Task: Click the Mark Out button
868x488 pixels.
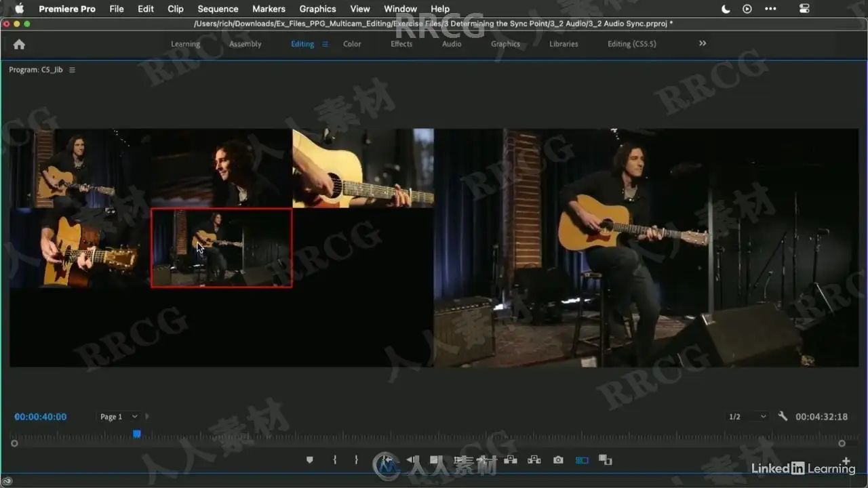Action: pyautogui.click(x=356, y=460)
